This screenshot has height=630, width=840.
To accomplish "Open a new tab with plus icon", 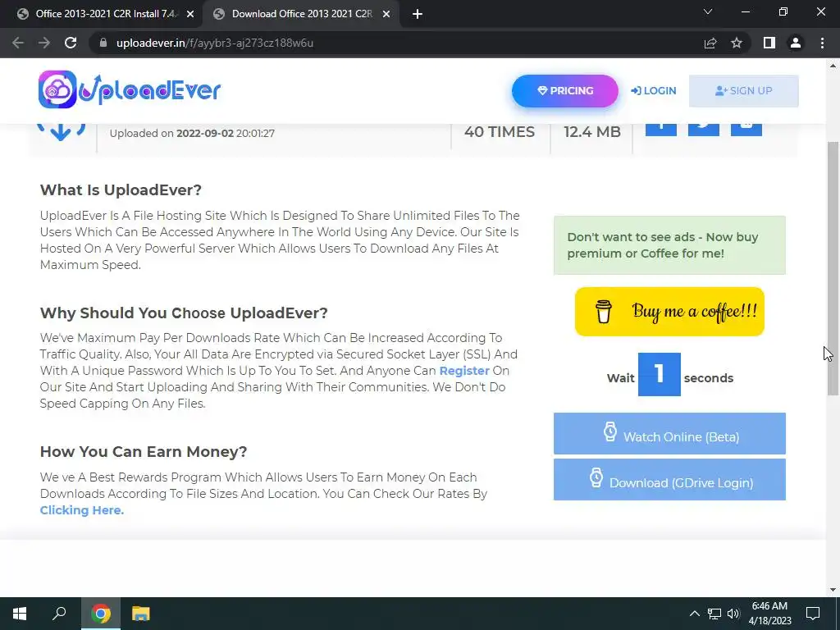I will tap(418, 15).
